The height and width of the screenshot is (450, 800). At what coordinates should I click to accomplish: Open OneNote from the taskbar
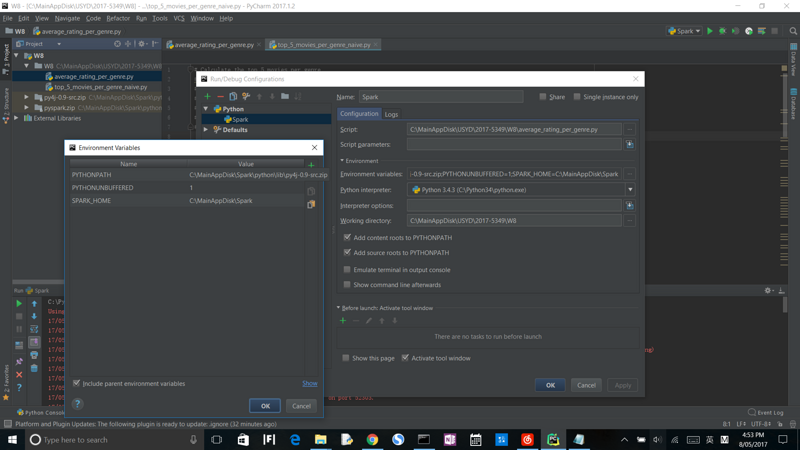[450, 439]
